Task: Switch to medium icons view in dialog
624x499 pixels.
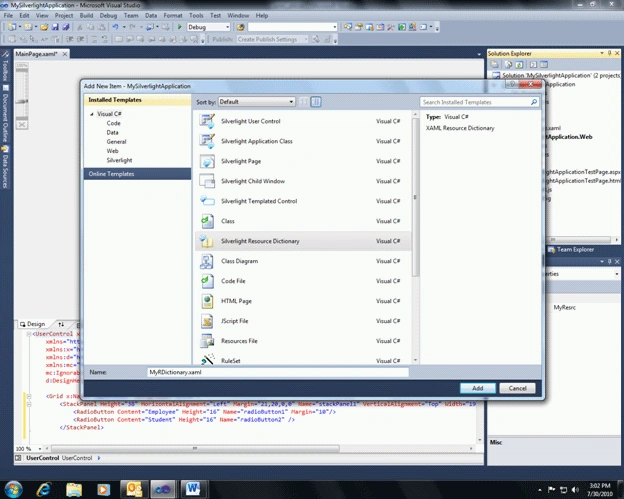Action: click(x=316, y=102)
